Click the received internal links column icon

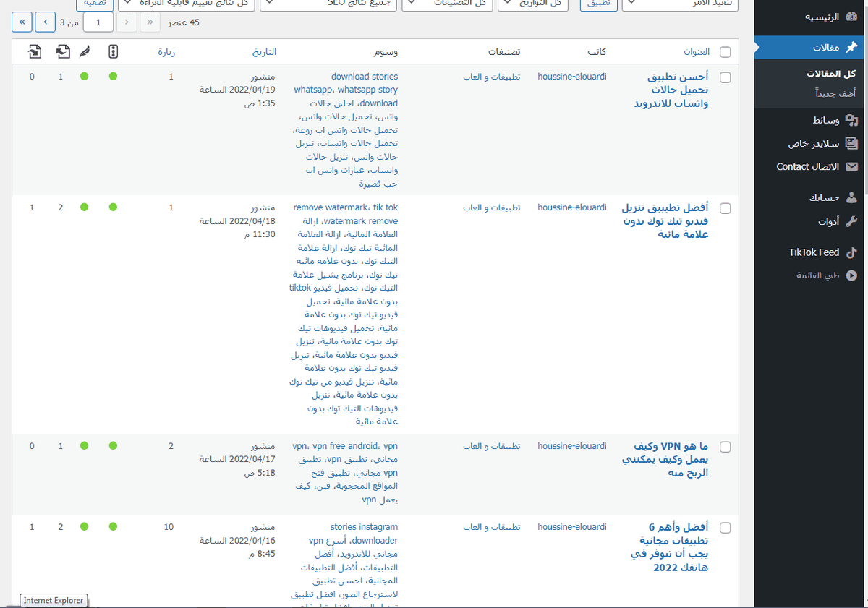pyautogui.click(x=34, y=51)
